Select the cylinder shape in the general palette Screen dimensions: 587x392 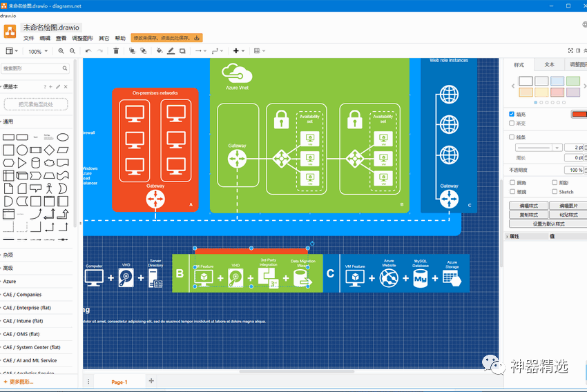[x=35, y=163]
